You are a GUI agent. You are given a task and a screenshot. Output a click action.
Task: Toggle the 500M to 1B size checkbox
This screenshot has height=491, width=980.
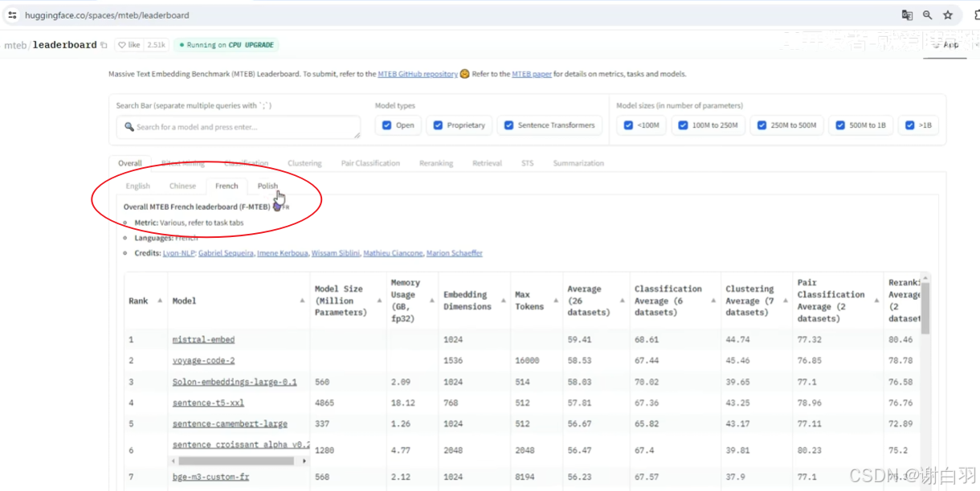840,125
